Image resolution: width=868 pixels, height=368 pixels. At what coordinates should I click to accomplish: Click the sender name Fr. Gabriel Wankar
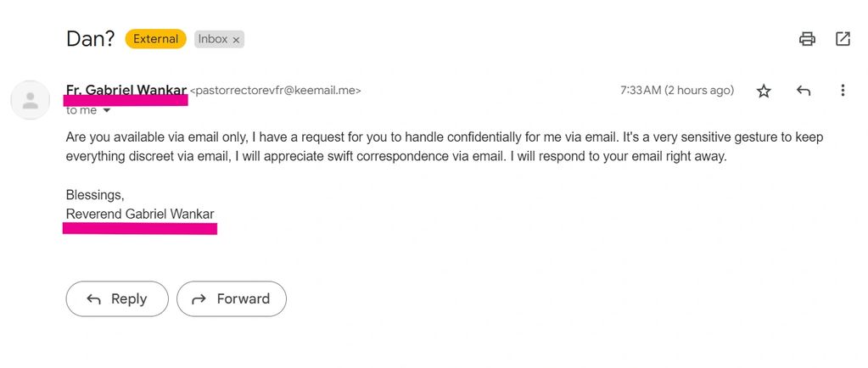tap(126, 90)
